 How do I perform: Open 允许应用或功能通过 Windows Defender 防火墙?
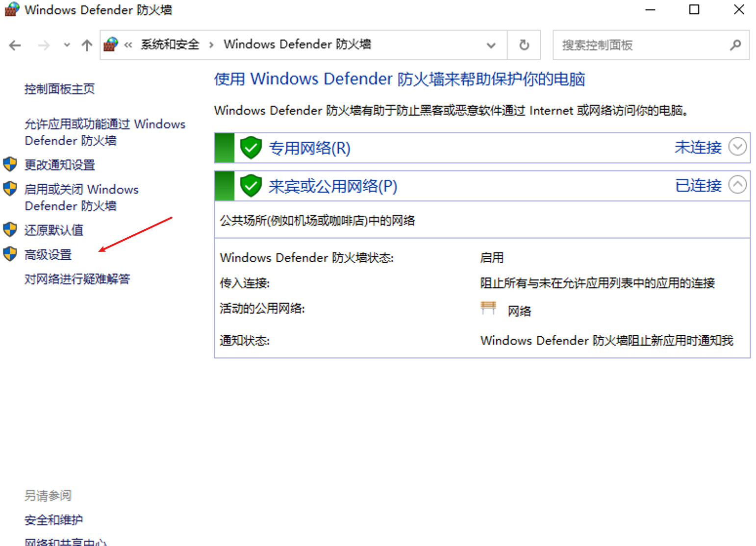coord(105,132)
